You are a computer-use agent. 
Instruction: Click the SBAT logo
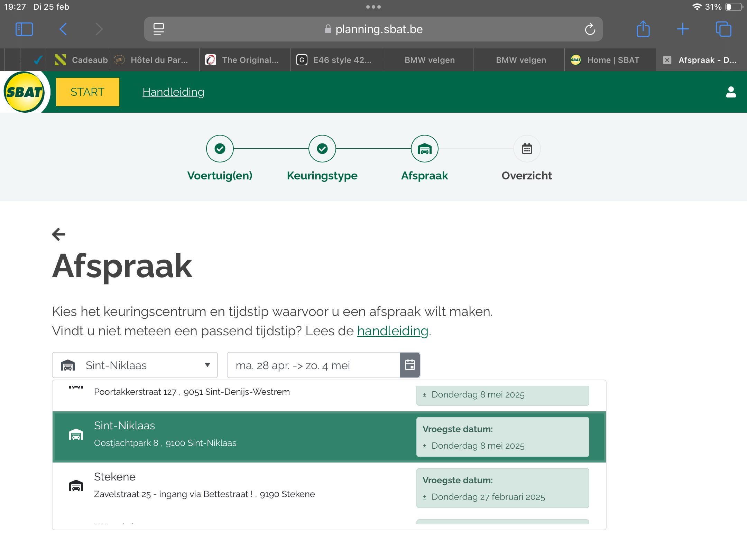click(24, 92)
